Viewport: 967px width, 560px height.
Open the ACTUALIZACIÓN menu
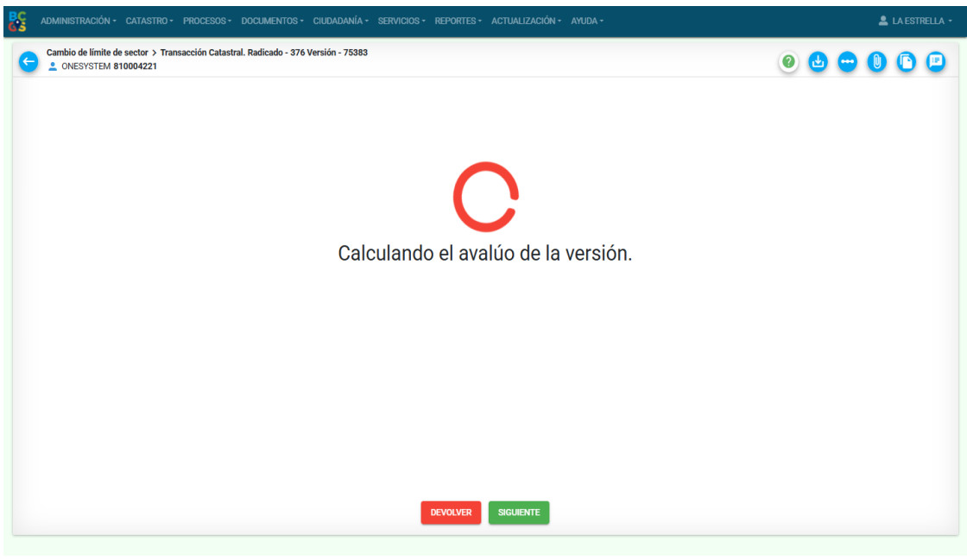tap(526, 21)
